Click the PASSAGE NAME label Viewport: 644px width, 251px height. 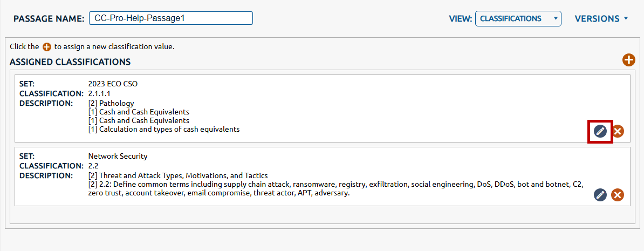49,18
